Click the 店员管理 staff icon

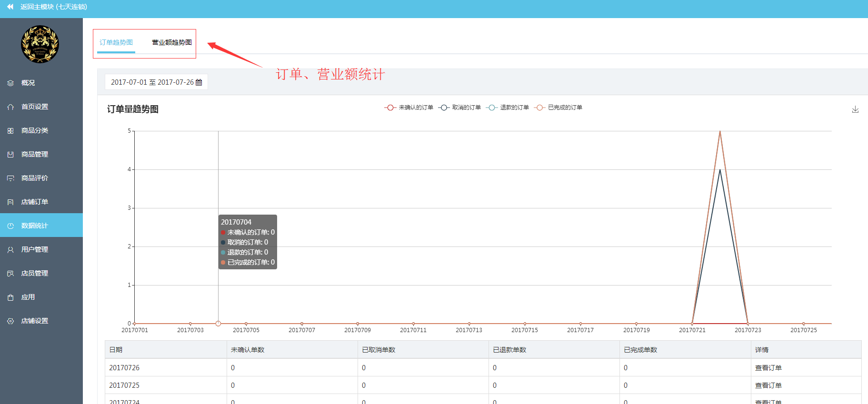10,273
